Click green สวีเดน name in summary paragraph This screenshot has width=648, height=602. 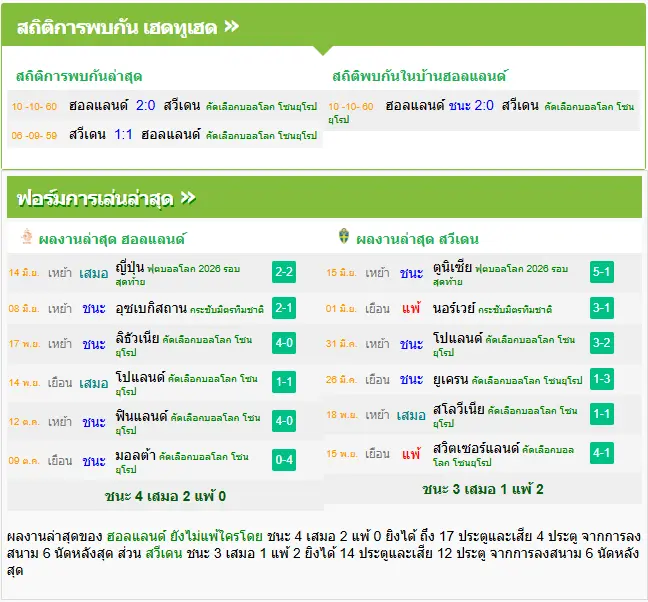[164, 553]
